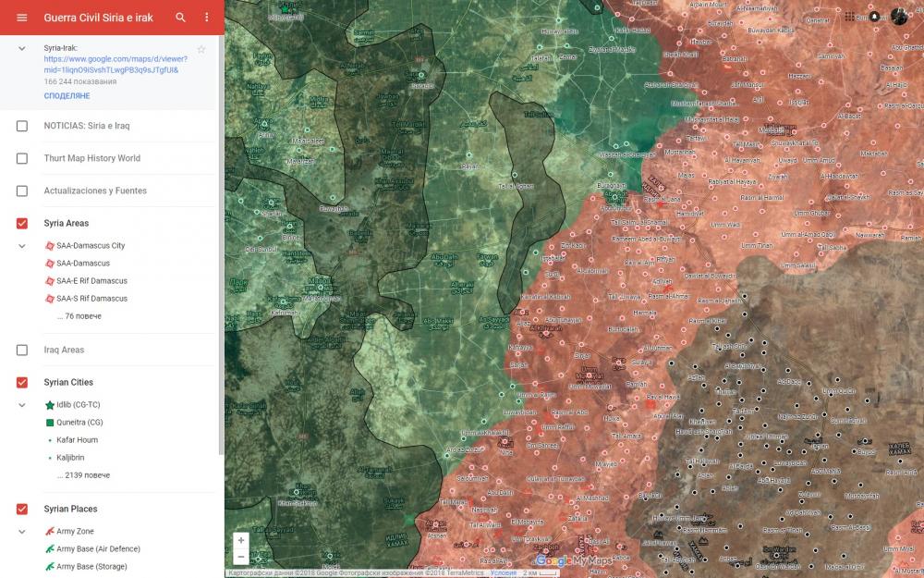Zoom in with the plus button
Screen dimensions: 924x578
(x=241, y=540)
